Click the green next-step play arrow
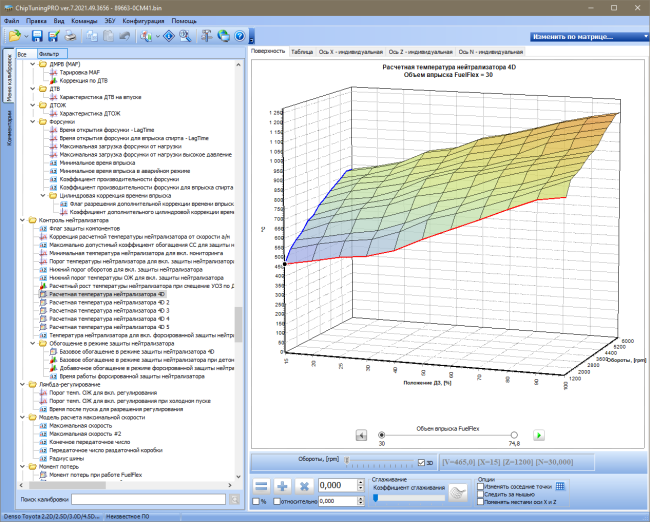This screenshot has width=650, height=522. [538, 435]
